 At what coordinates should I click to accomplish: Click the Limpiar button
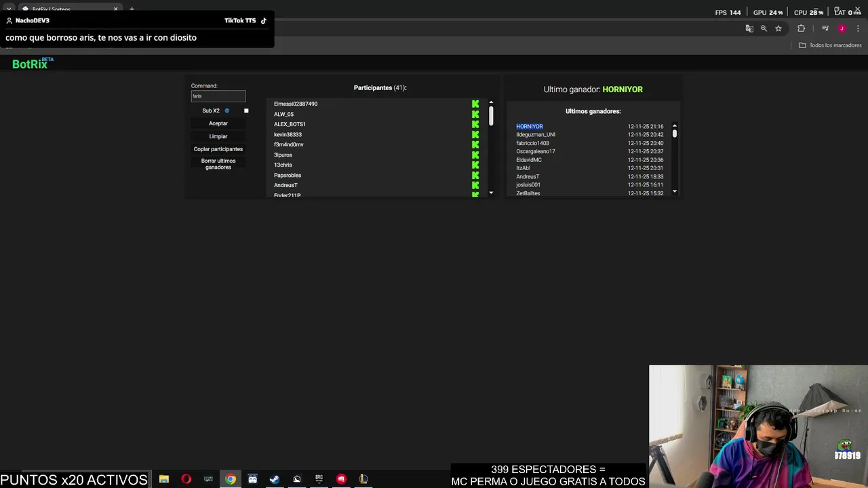click(218, 136)
